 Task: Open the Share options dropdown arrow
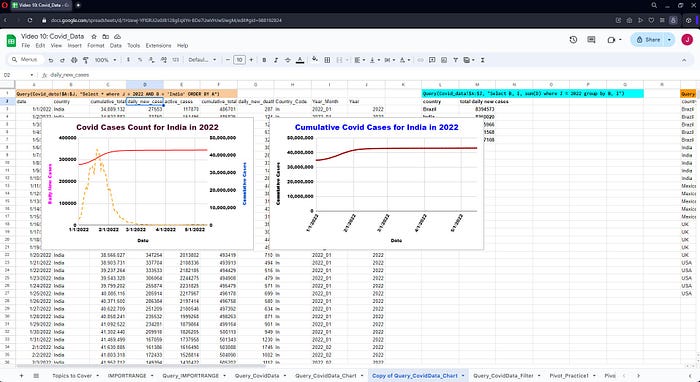tap(669, 40)
